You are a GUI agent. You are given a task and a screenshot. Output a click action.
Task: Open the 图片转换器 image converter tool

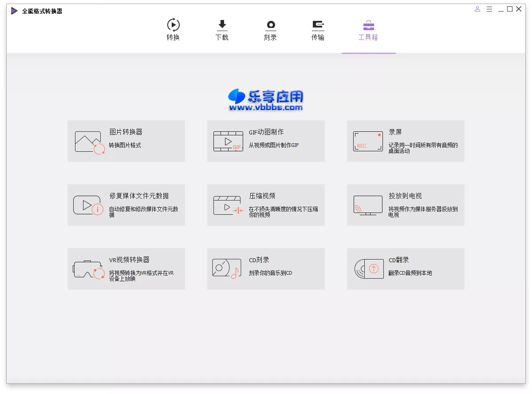126,141
